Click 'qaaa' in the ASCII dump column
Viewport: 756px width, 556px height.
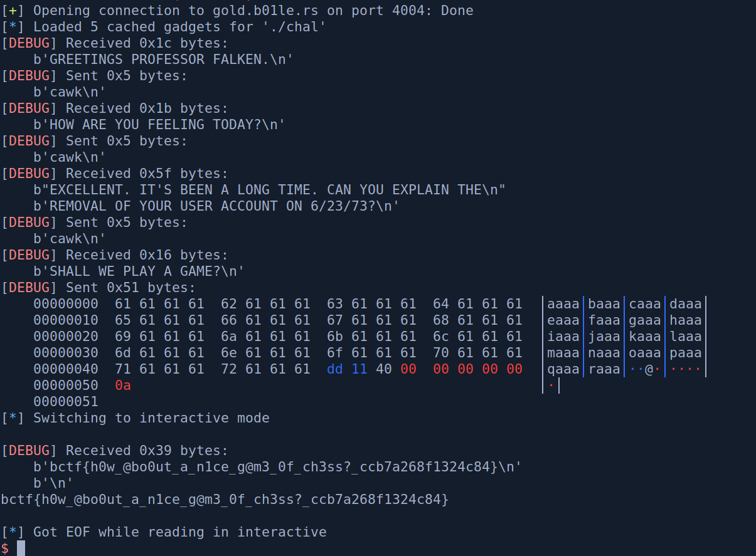[563, 369]
